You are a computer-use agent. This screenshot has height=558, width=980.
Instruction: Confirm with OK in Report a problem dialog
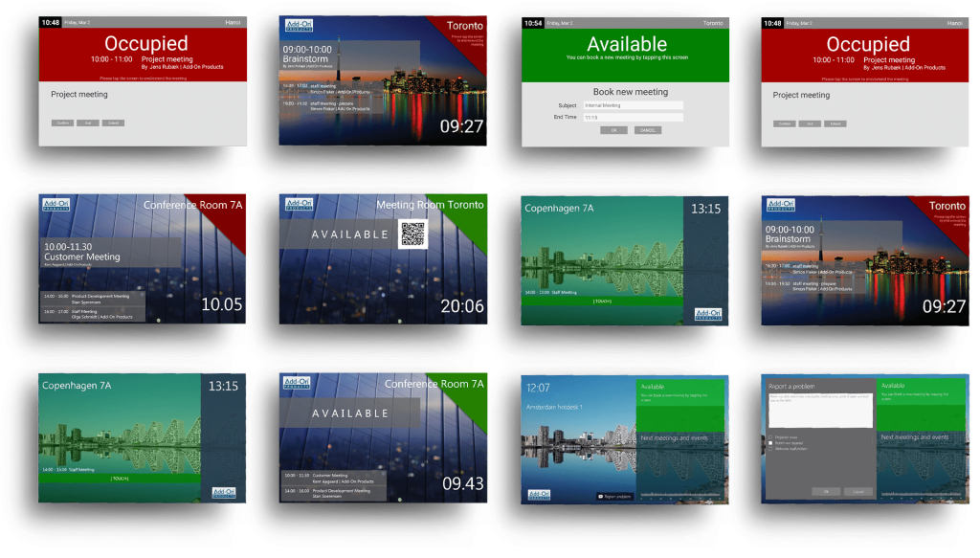pos(826,491)
